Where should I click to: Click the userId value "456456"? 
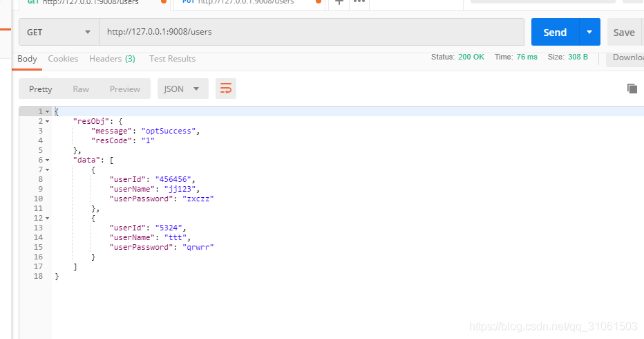(x=173, y=179)
